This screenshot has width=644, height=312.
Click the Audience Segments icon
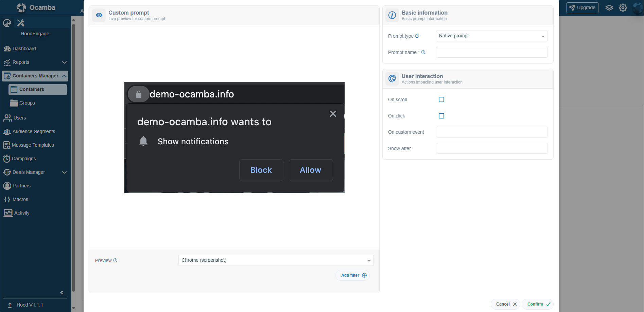pos(7,132)
